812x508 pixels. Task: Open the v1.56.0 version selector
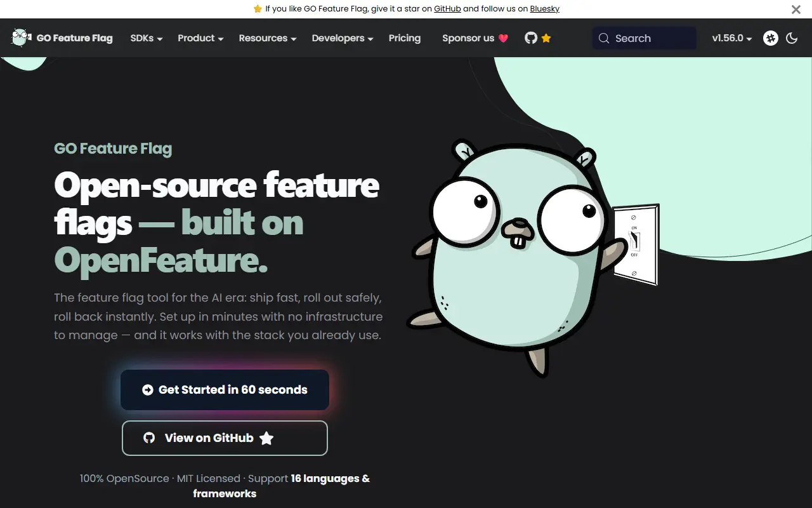pos(732,38)
